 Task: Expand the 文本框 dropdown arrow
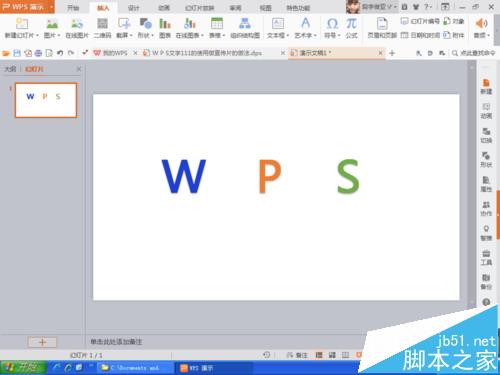tap(287, 35)
